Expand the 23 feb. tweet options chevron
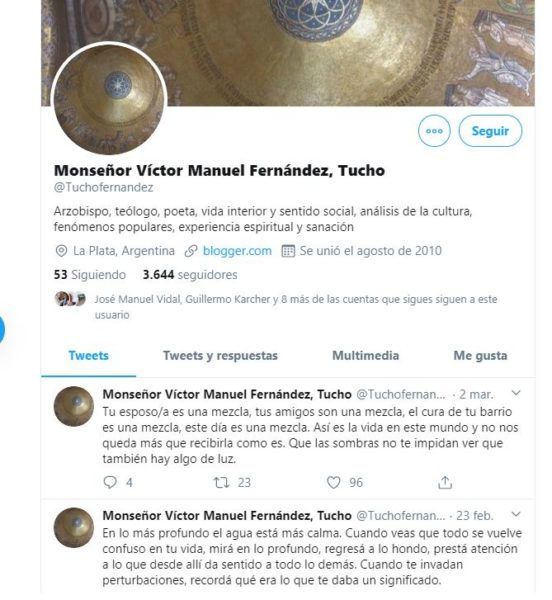The width and height of the screenshot is (552, 600). tap(516, 514)
